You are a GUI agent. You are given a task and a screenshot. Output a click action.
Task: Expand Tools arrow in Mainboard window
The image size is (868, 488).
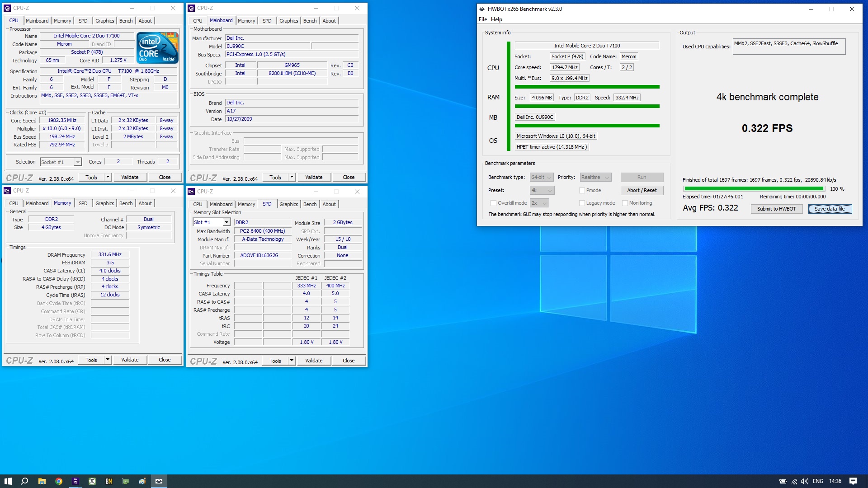coord(292,177)
